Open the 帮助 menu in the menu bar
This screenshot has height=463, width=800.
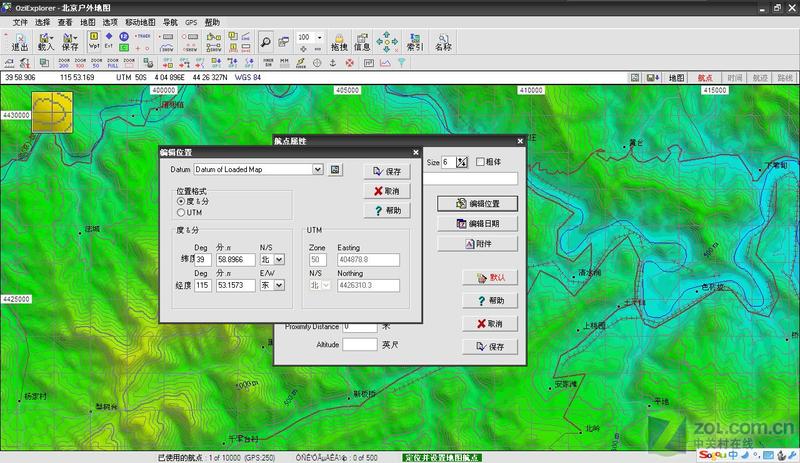pyautogui.click(x=212, y=22)
